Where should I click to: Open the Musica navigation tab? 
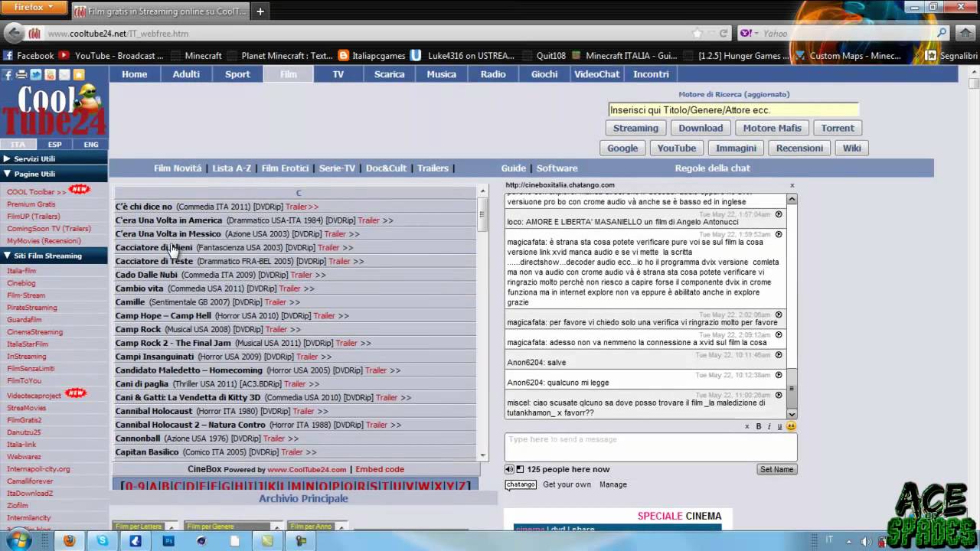tap(441, 74)
